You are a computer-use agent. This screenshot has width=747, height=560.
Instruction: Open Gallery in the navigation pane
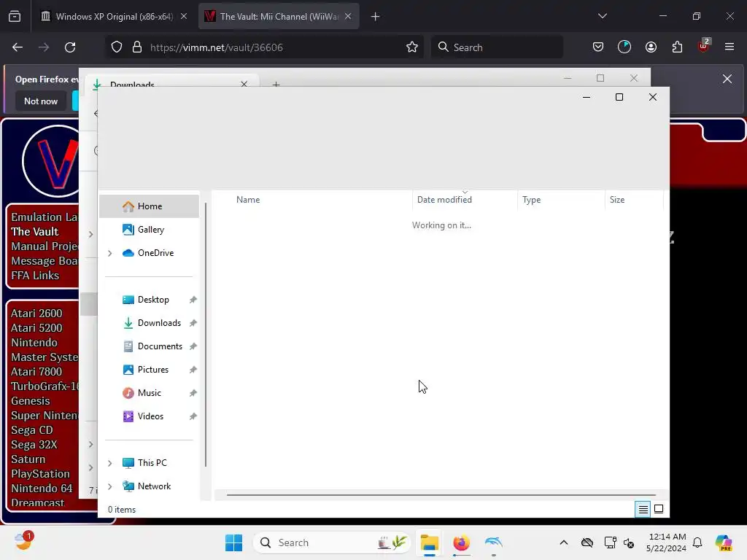tap(149, 230)
